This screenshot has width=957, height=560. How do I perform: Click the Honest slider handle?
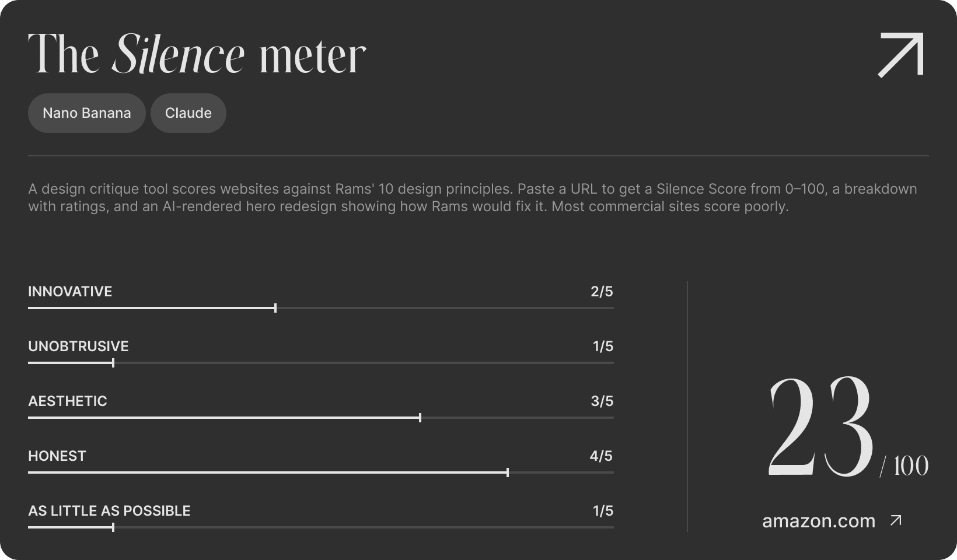pos(508,472)
